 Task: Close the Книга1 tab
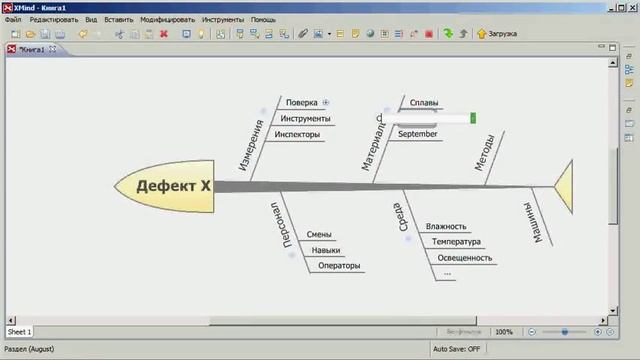pyautogui.click(x=52, y=49)
